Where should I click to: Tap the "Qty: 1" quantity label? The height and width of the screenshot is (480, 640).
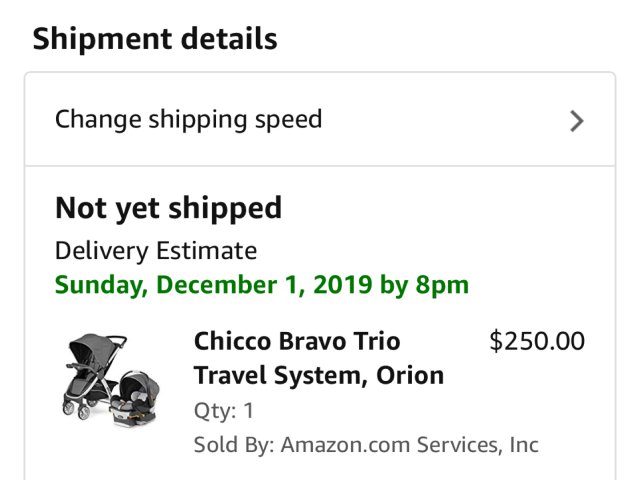pos(223,411)
